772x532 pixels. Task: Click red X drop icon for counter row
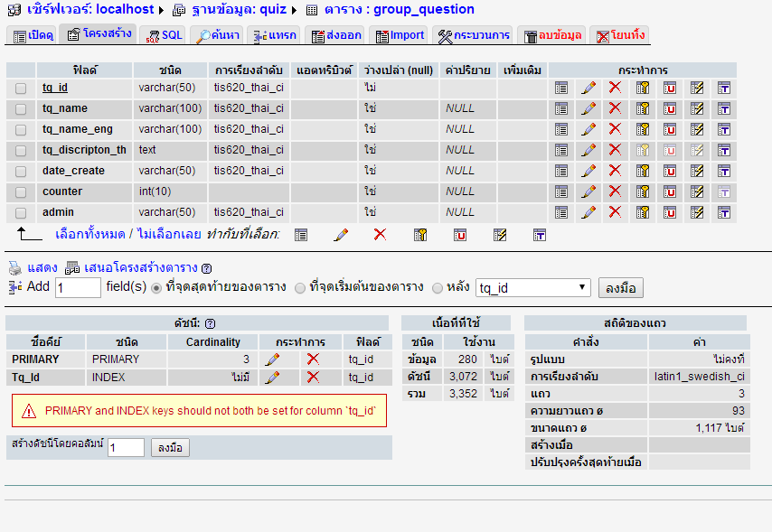tap(616, 191)
